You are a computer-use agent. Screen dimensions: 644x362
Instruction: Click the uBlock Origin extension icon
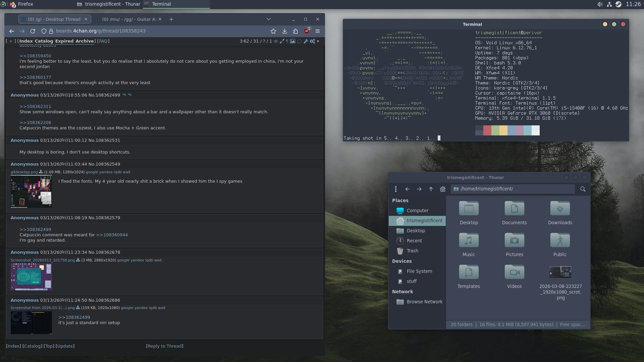coord(307,31)
